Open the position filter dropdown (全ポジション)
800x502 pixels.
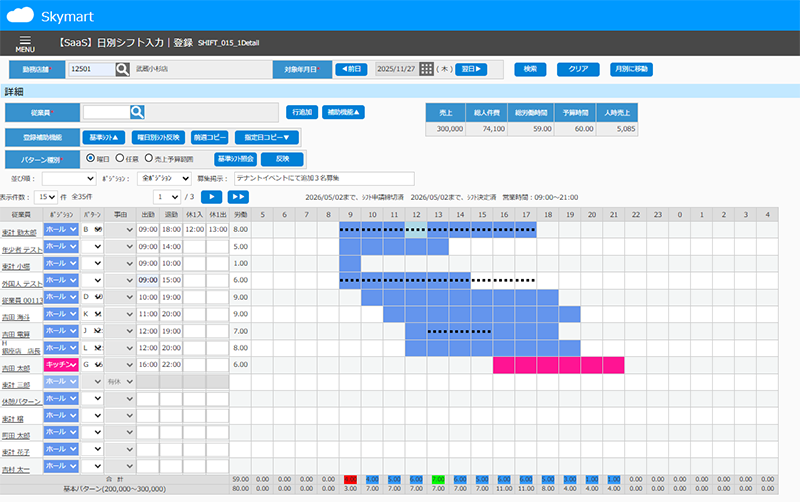(x=164, y=179)
